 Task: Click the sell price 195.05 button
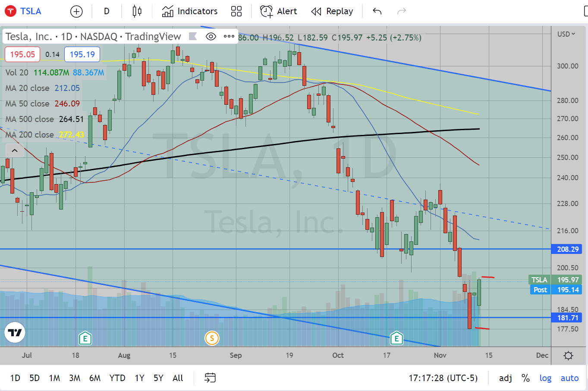(22, 54)
